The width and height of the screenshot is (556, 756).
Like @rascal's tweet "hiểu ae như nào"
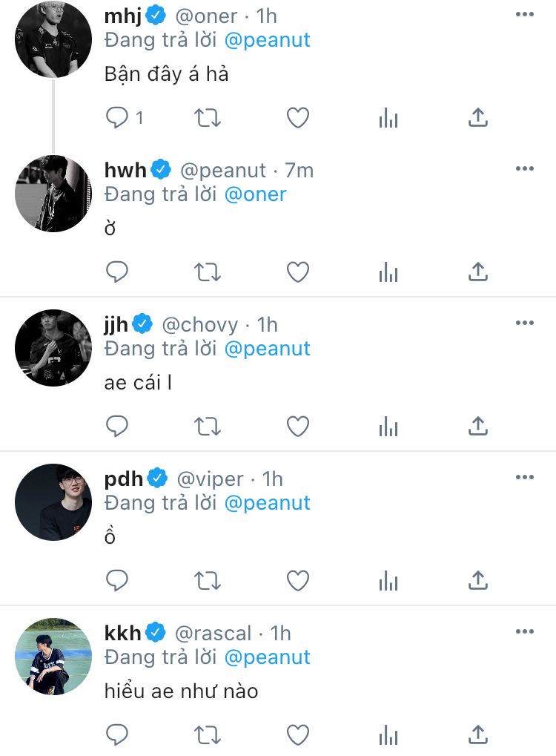coord(298,734)
